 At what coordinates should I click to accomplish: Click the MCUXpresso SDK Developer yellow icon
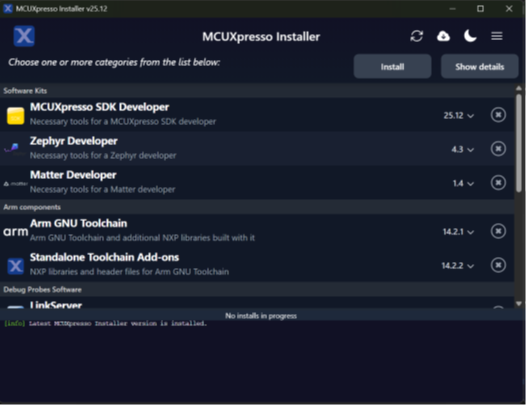[x=15, y=116]
